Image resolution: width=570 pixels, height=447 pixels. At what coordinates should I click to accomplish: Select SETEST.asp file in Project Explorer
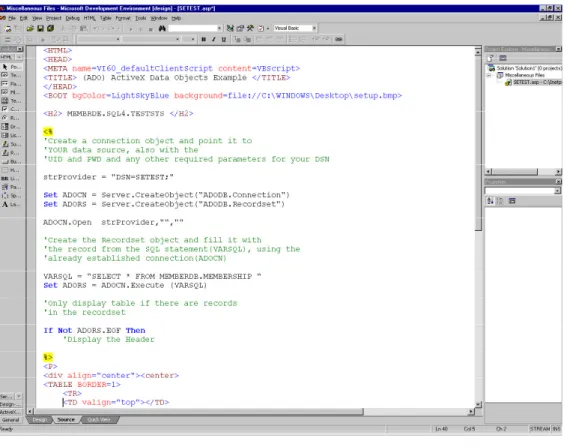(x=534, y=83)
